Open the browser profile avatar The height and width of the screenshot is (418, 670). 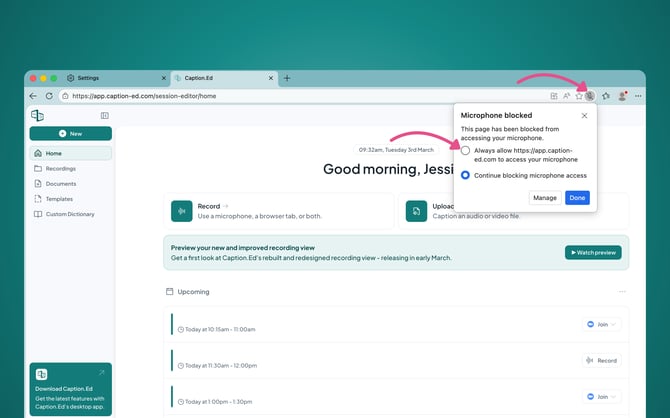pos(622,96)
